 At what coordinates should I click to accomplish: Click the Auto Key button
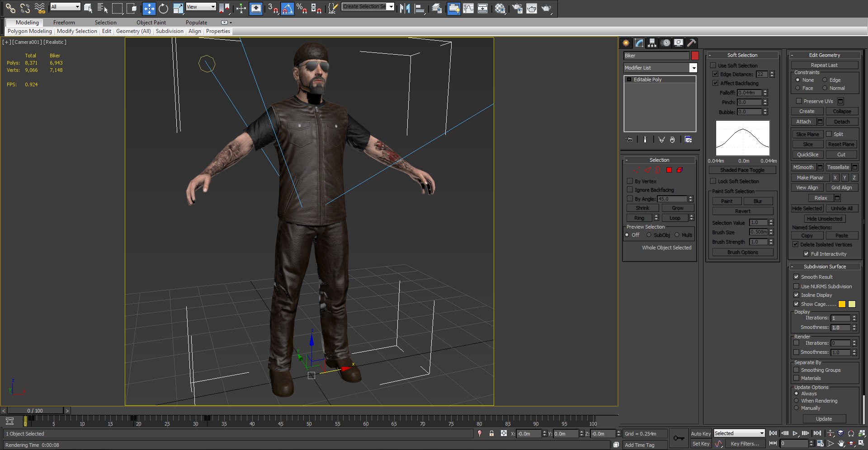pos(701,433)
